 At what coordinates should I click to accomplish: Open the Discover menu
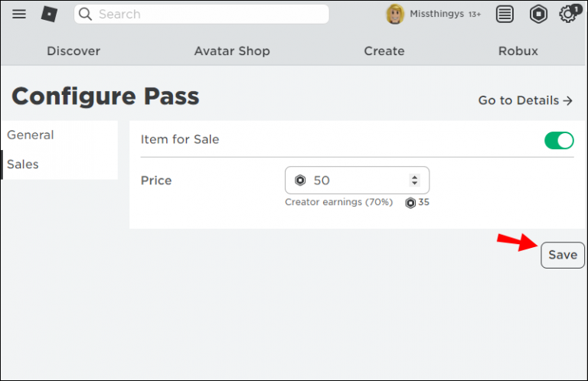[73, 51]
